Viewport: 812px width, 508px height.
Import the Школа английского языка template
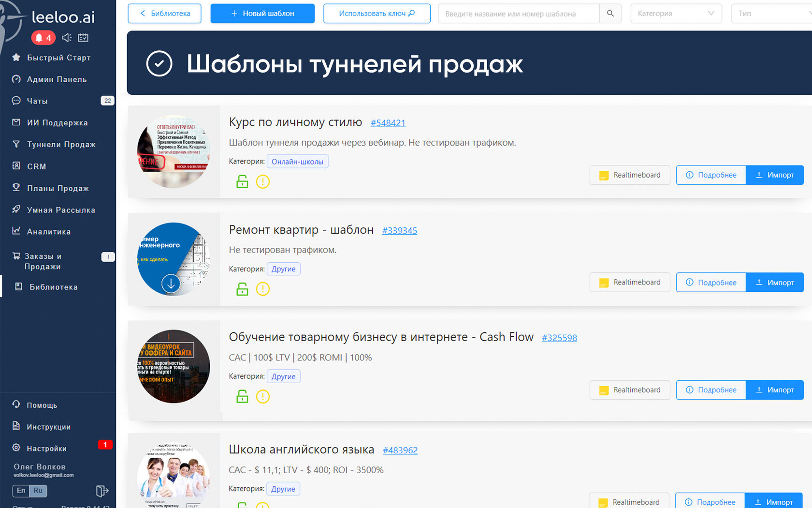point(774,502)
